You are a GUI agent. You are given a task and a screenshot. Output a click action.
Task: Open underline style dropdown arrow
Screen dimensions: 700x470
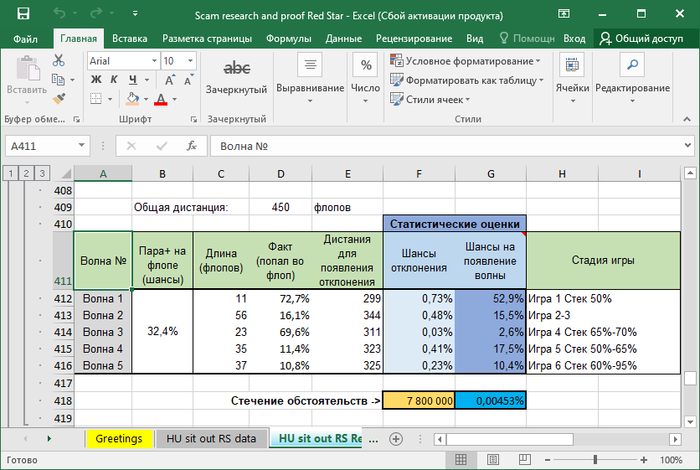click(x=146, y=80)
